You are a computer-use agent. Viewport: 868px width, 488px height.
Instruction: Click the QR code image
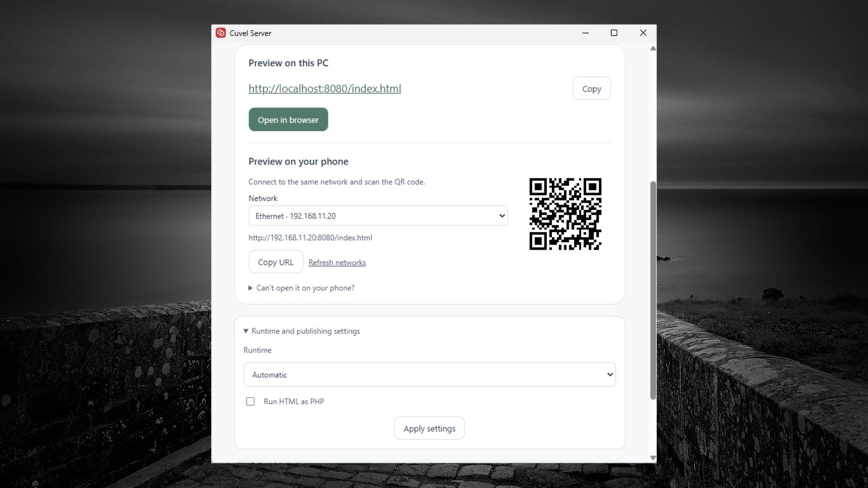coord(565,214)
